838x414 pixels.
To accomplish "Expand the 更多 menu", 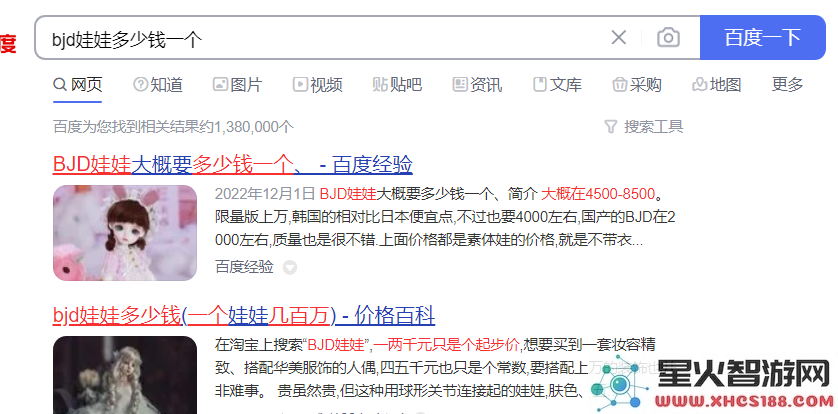I will pyautogui.click(x=787, y=84).
